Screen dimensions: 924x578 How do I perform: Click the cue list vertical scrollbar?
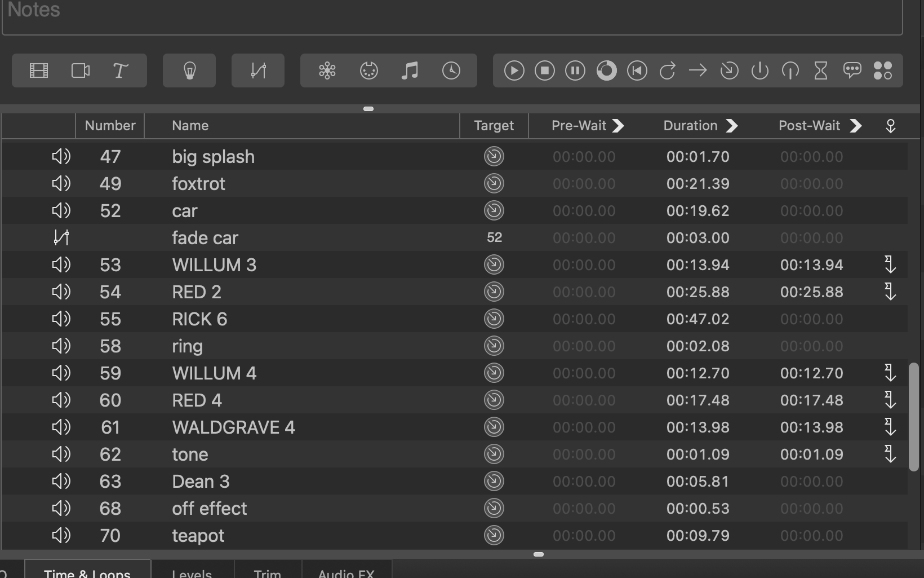click(x=913, y=417)
